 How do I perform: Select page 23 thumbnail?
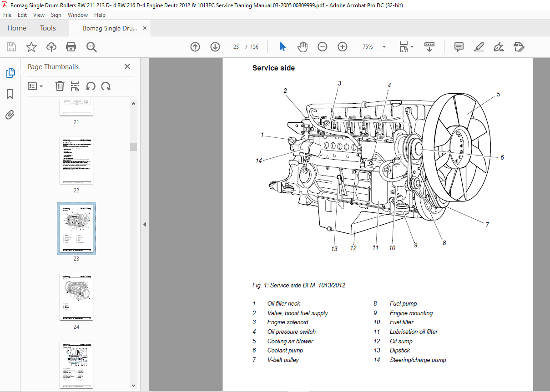coord(76,228)
